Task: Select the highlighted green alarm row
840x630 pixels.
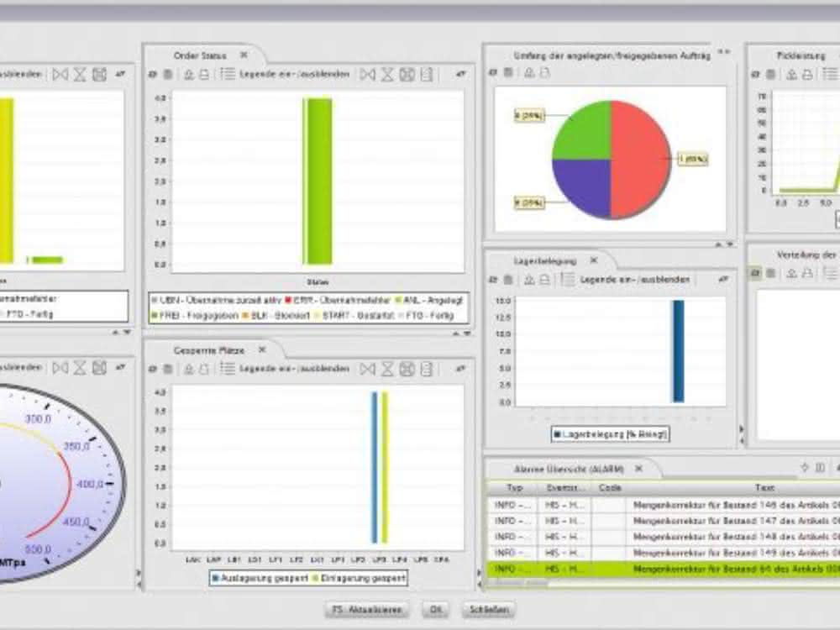Action: click(x=664, y=569)
